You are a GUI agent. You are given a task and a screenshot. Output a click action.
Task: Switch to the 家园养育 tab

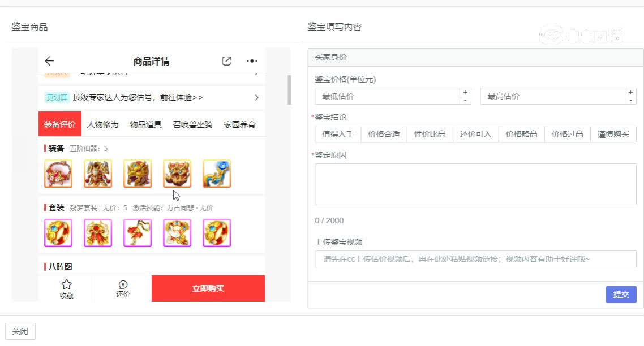tap(240, 124)
